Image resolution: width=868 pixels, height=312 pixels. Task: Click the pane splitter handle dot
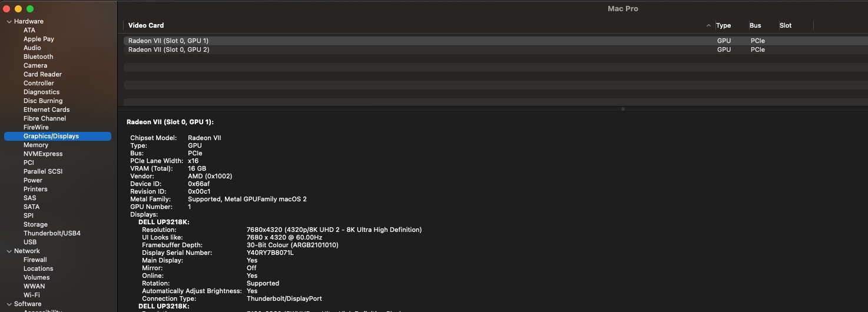coord(623,109)
